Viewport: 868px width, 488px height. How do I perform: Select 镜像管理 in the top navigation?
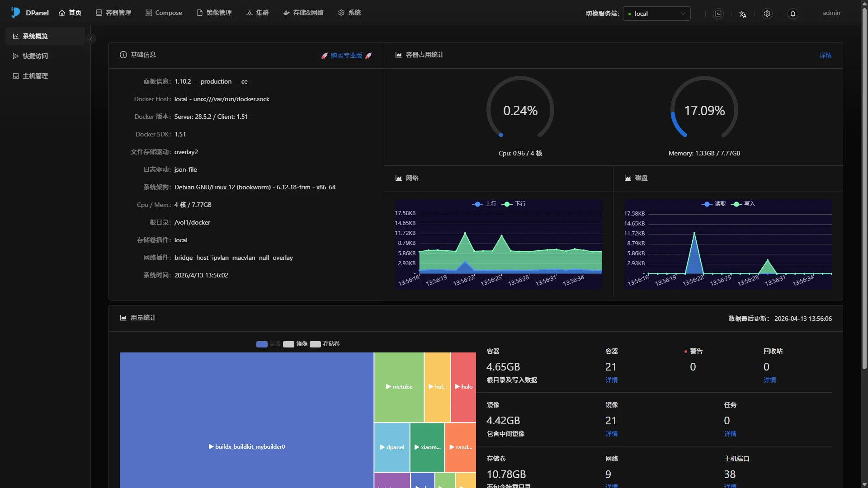[x=214, y=13]
